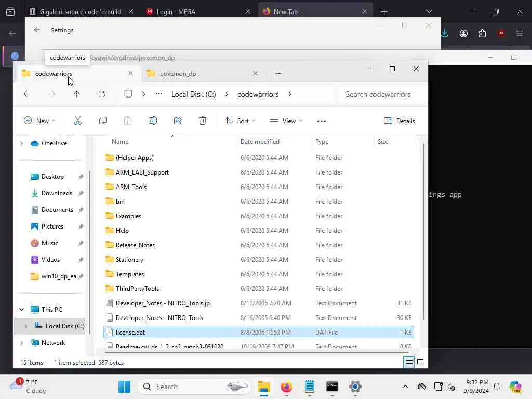Open File Explorer from taskbar
532x399 pixels.
tap(263, 387)
